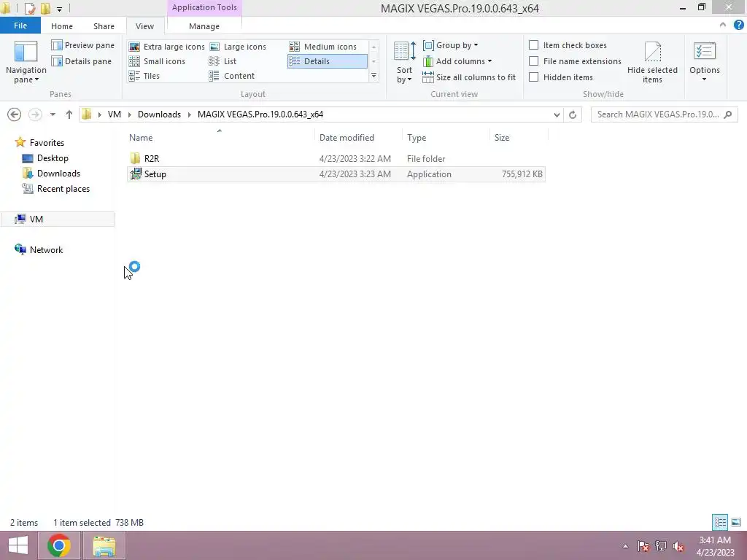Open the Group by dropdown
The image size is (747, 560).
click(451, 45)
